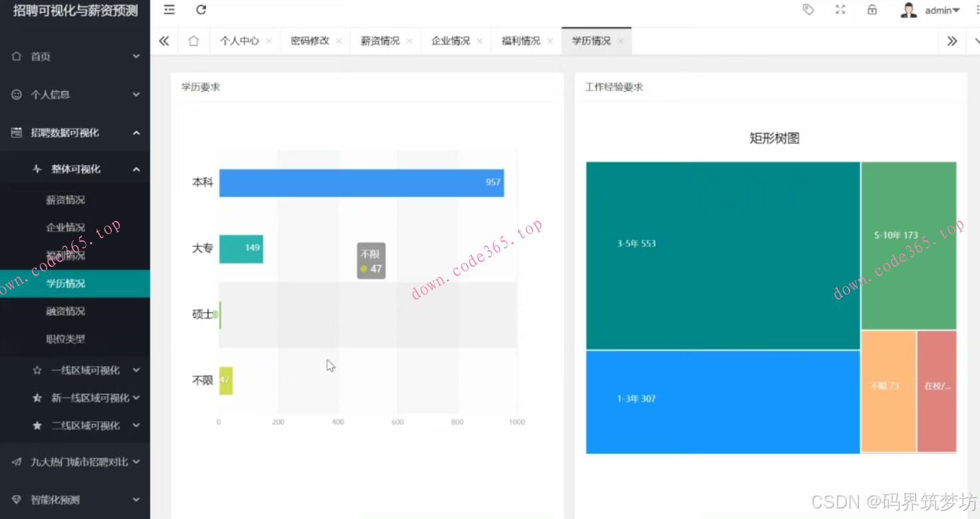Viewport: 980px width, 519px height.
Task: Refresh the page with the reload icon
Action: point(201,10)
